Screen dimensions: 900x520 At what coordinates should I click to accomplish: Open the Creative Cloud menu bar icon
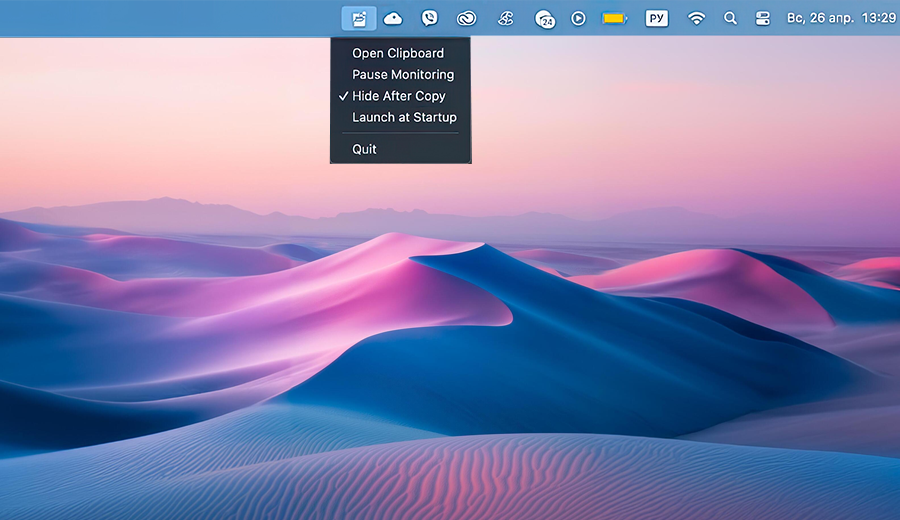click(467, 18)
